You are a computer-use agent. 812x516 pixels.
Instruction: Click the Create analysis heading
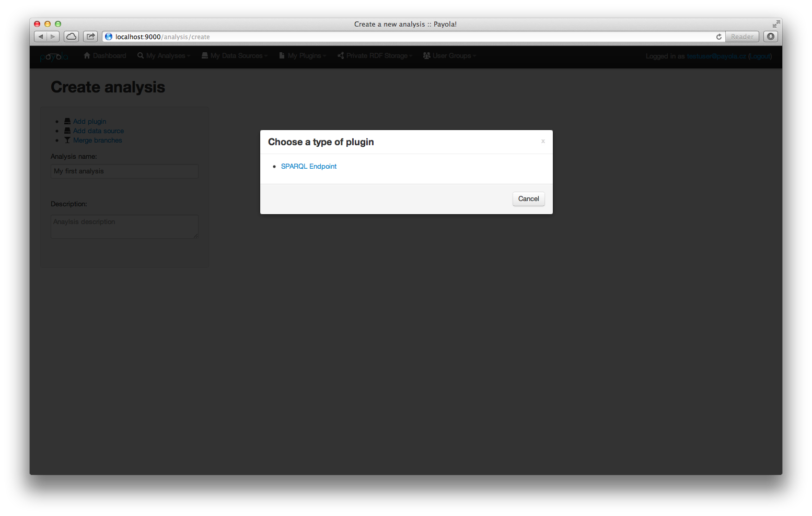108,87
